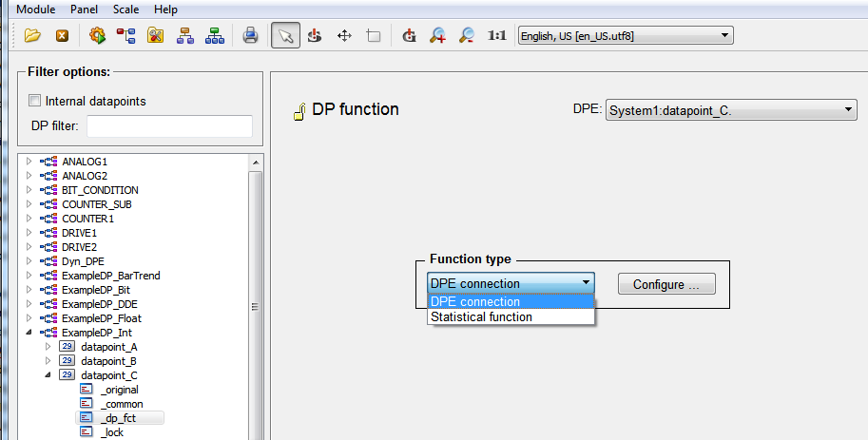Open the Module menu
Viewport: 868px width, 440px height.
[x=34, y=9]
